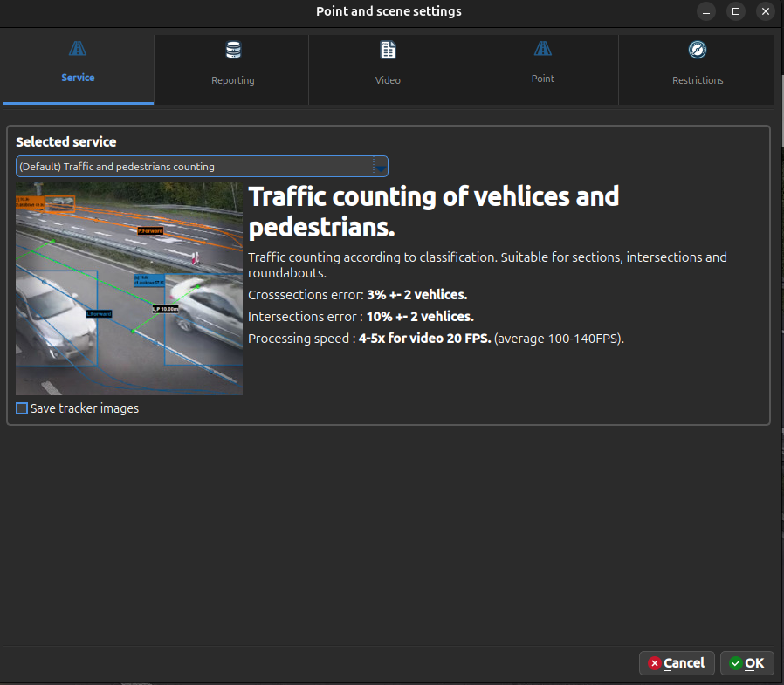This screenshot has width=784, height=685.
Task: Click the dropdown arrow of service selector
Action: click(381, 168)
